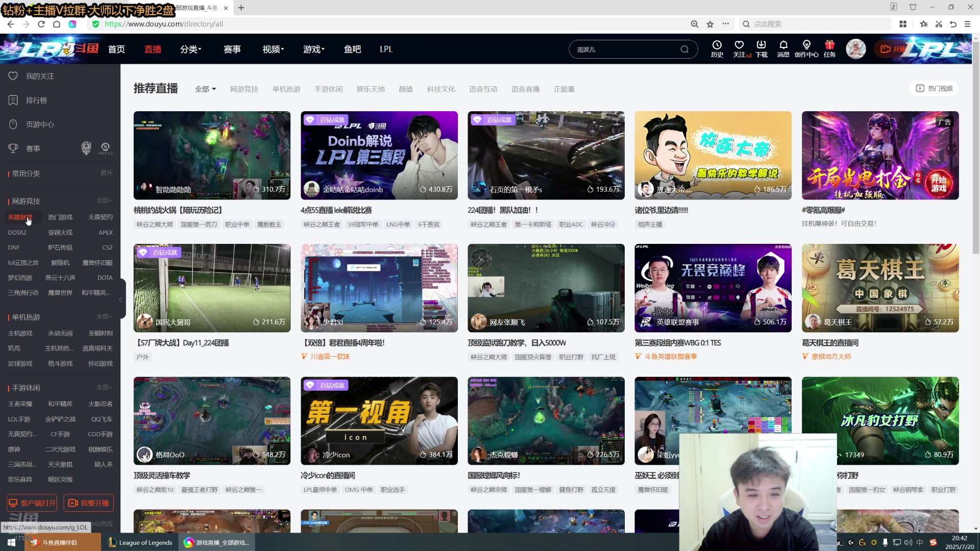
Task: Open 王者荣耀 category link
Action: 20,404
